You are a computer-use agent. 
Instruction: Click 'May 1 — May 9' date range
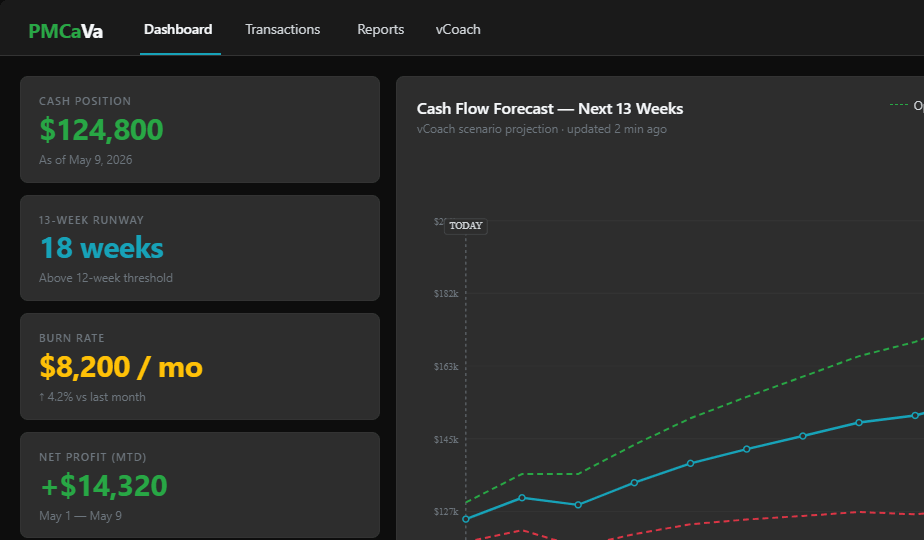click(x=80, y=516)
